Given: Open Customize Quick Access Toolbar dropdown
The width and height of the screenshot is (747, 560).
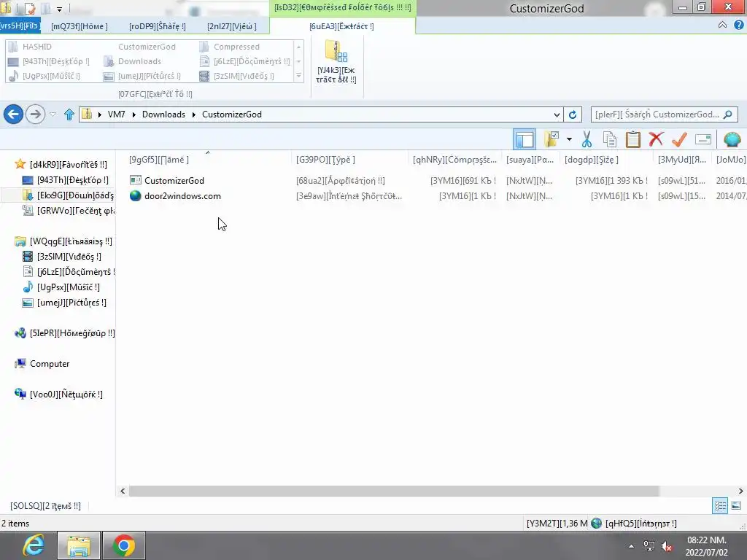Looking at the screenshot, I should pos(59,9).
